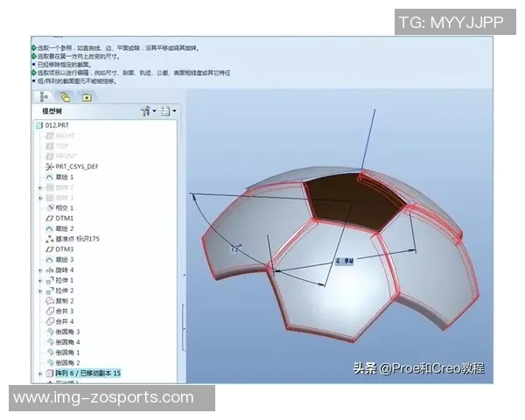The image size is (525, 420).
Task: Switch to the Model Tree tab
Action: [x=43, y=96]
